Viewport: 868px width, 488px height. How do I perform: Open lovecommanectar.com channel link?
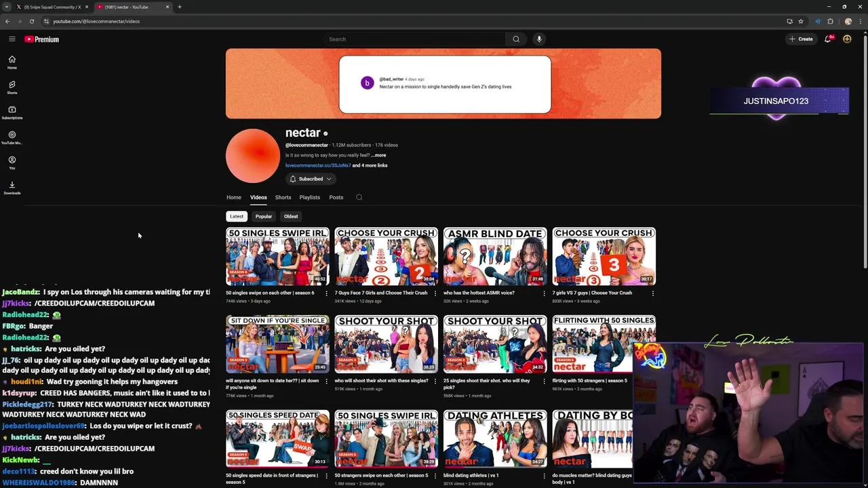tap(318, 165)
